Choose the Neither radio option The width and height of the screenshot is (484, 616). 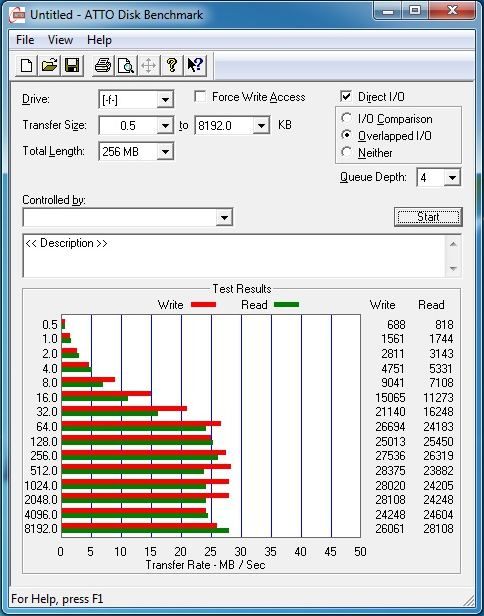346,152
